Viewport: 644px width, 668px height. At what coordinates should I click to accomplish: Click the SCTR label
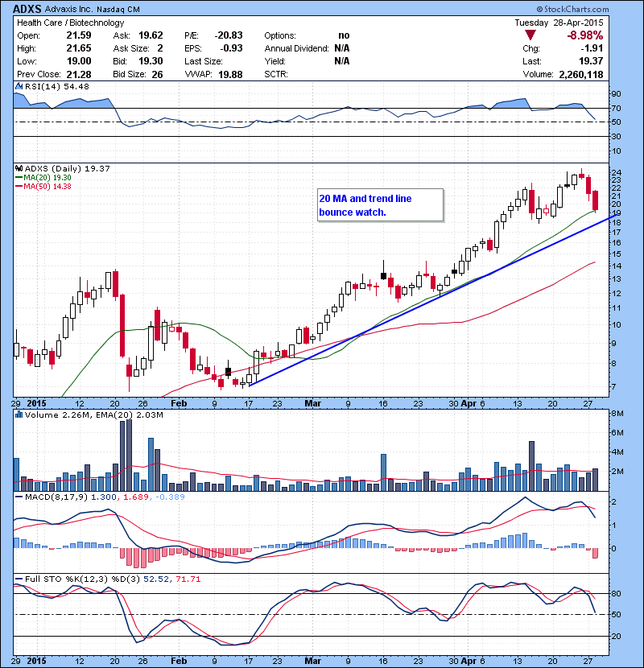(276, 74)
